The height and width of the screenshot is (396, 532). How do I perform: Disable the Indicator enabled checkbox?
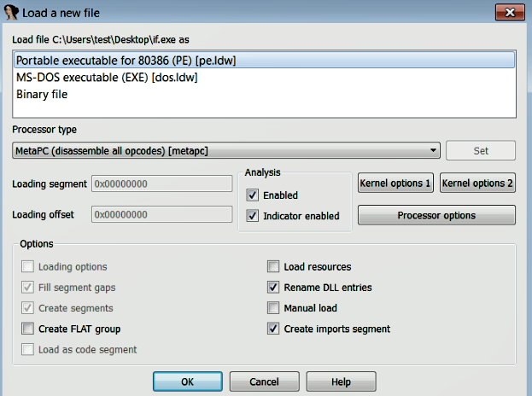(253, 216)
